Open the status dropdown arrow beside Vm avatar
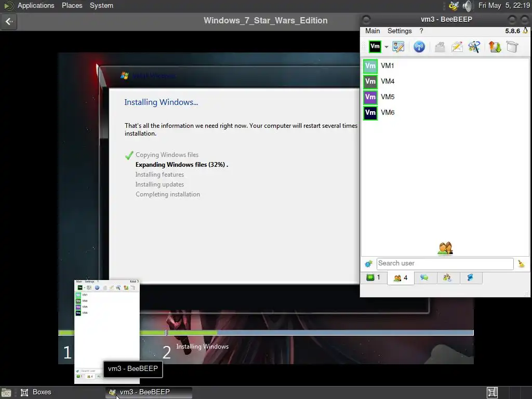The width and height of the screenshot is (532, 399). coord(386,47)
